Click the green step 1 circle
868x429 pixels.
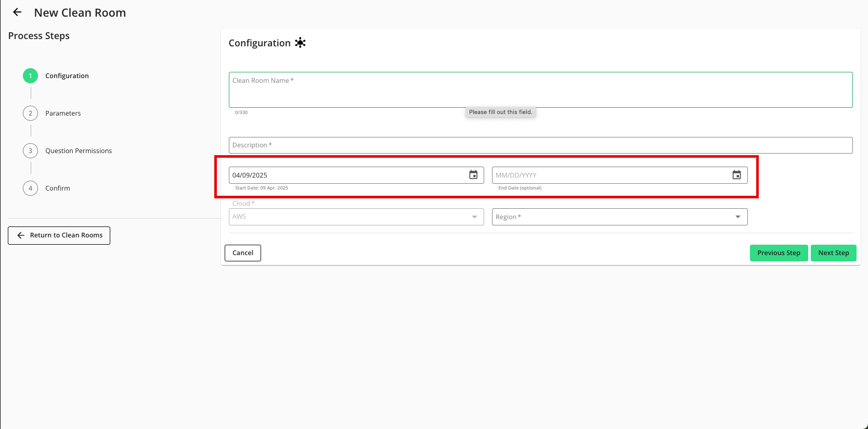click(30, 76)
